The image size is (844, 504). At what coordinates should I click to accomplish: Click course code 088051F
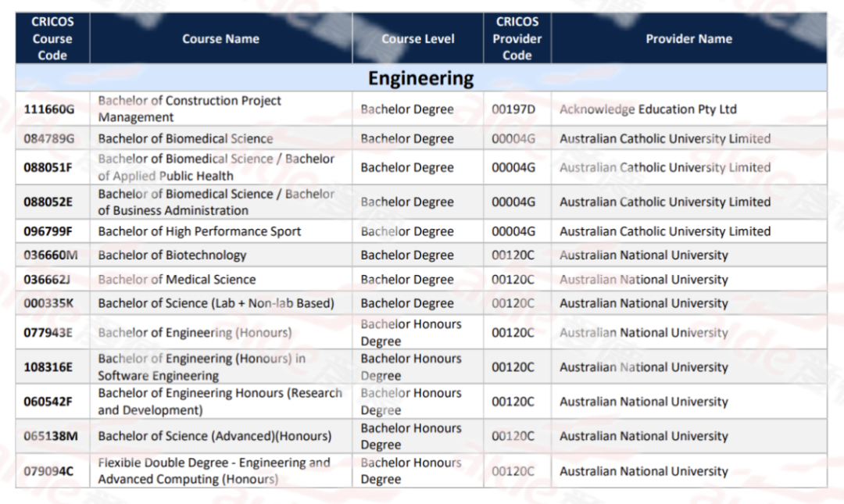click(x=48, y=167)
